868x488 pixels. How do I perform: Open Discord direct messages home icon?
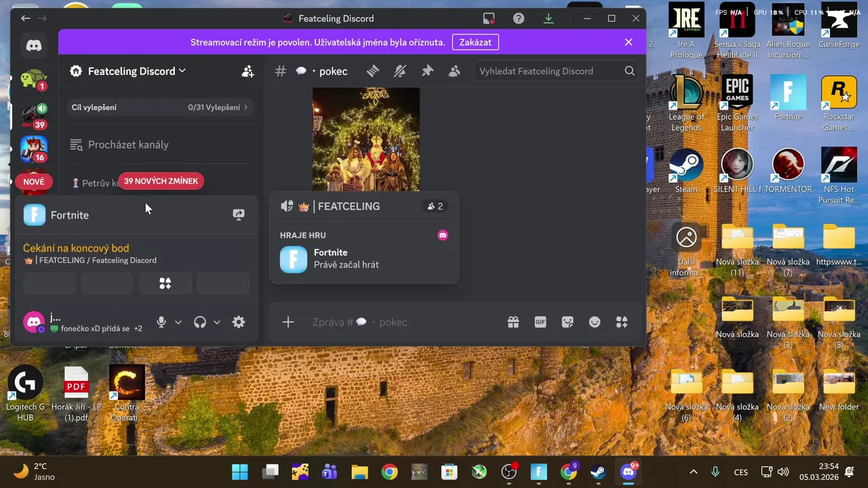point(33,45)
